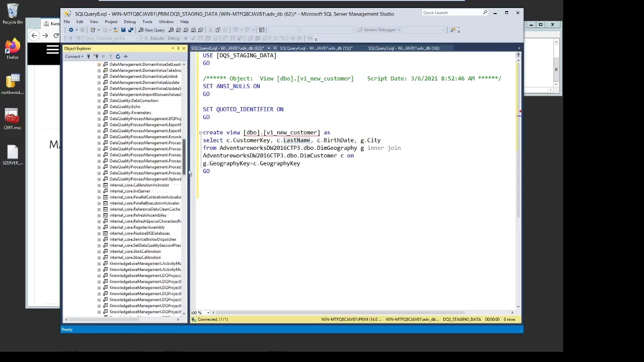This screenshot has width=644, height=362.
Task: Click the Object Explorer vertical scrollbar thumb
Action: tap(184, 156)
